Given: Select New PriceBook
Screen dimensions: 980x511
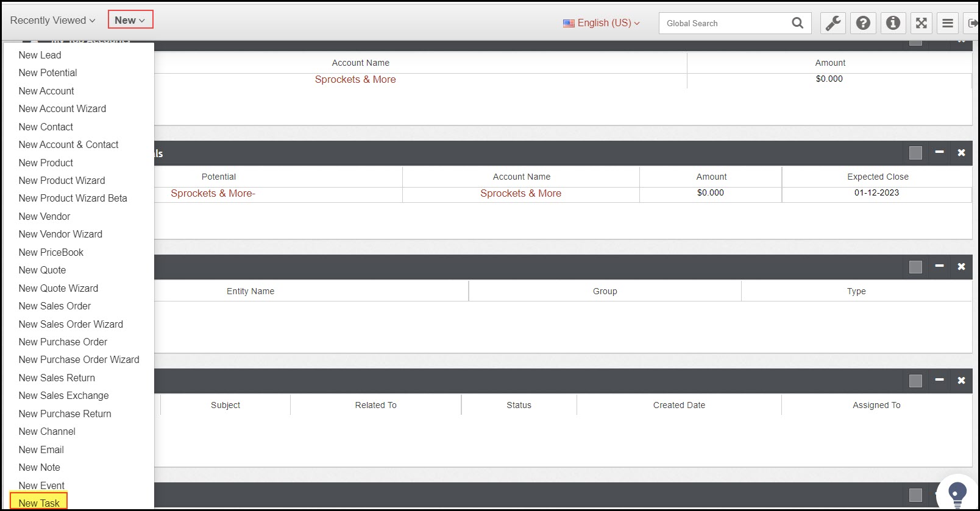Looking at the screenshot, I should [x=51, y=252].
